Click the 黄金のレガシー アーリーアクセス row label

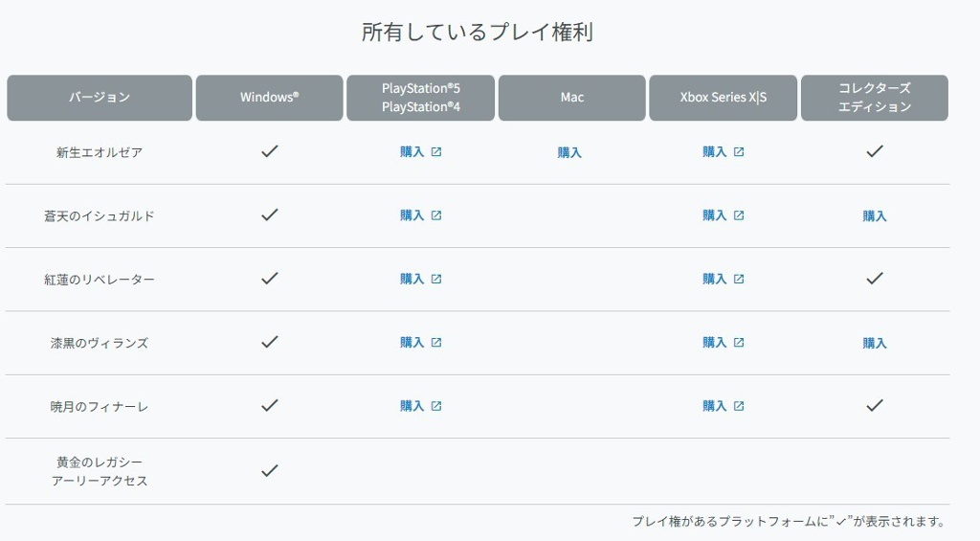point(100,471)
